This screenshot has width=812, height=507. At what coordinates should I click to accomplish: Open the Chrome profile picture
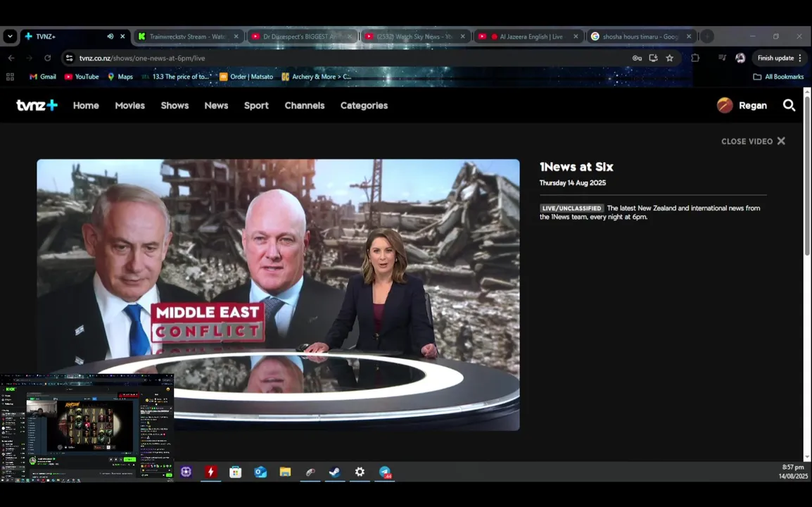pos(740,58)
